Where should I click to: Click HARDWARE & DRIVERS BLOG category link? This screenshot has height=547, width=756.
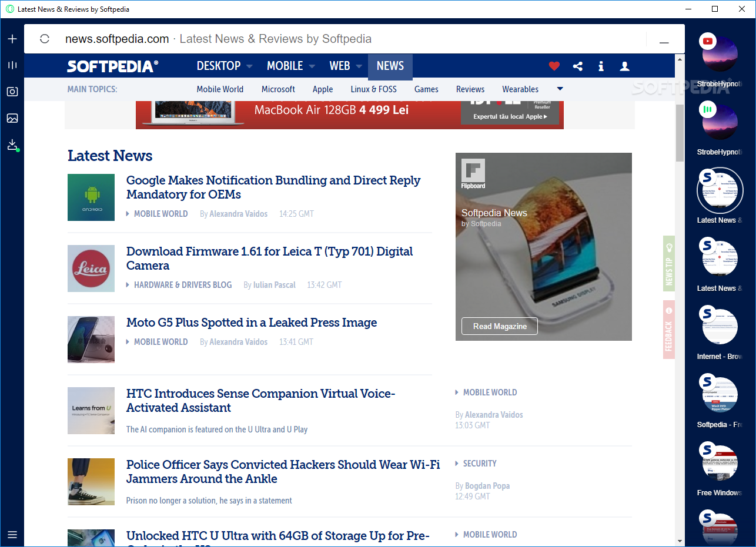[183, 285]
